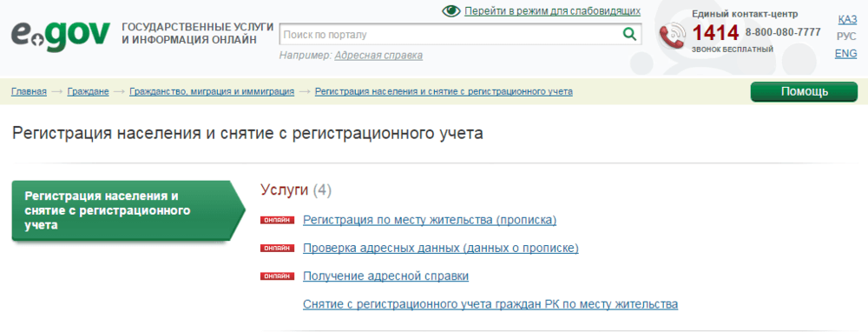
Task: Open Снятие с регистрационного учета граждан РК
Action: click(490, 304)
